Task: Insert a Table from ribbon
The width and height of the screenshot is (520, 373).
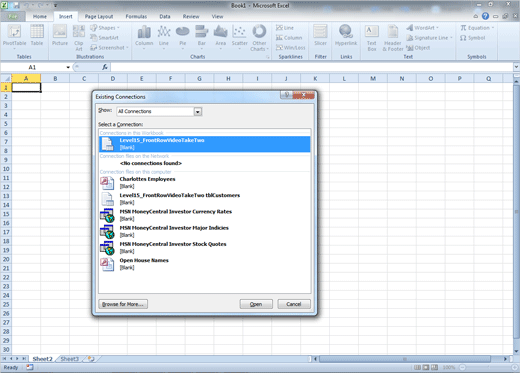Action: [x=37, y=35]
